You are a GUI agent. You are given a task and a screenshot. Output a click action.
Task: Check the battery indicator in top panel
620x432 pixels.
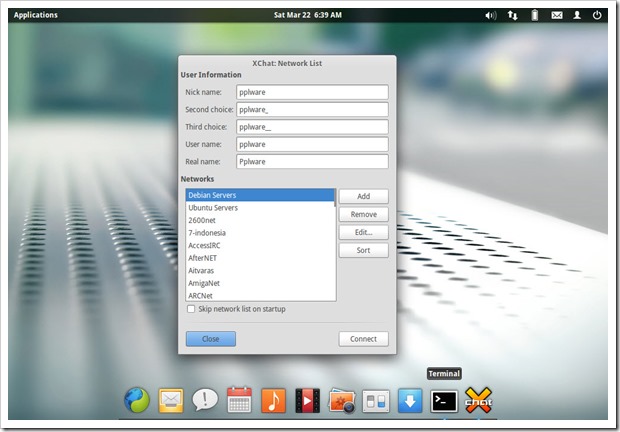[535, 15]
